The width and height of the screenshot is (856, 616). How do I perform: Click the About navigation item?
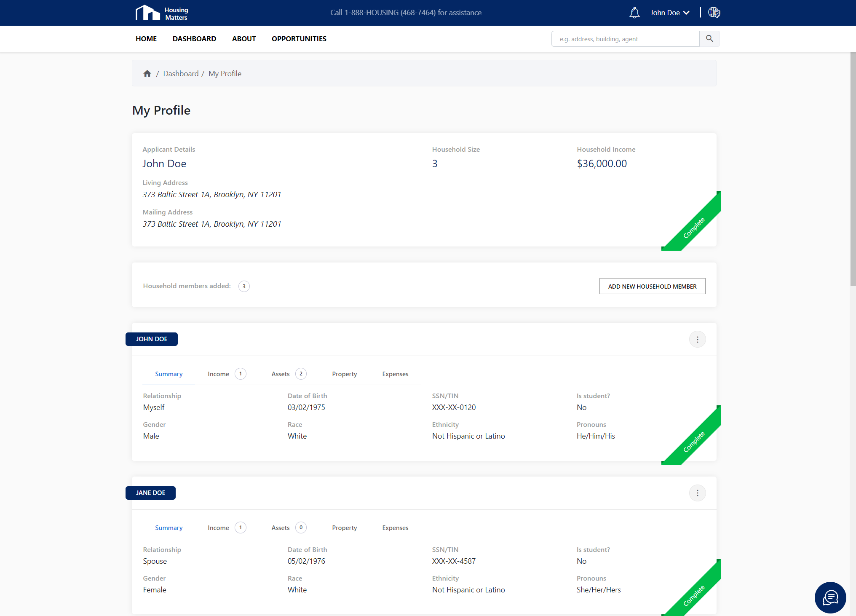point(244,39)
